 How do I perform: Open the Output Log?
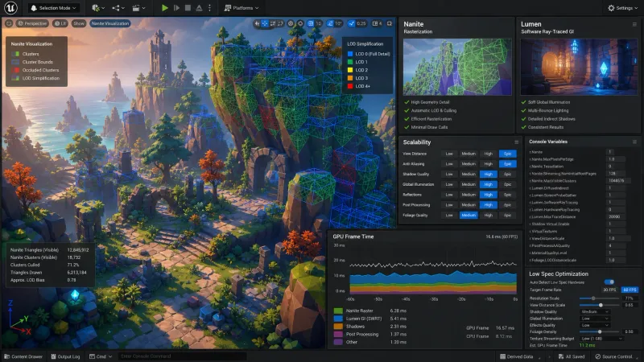65,356
